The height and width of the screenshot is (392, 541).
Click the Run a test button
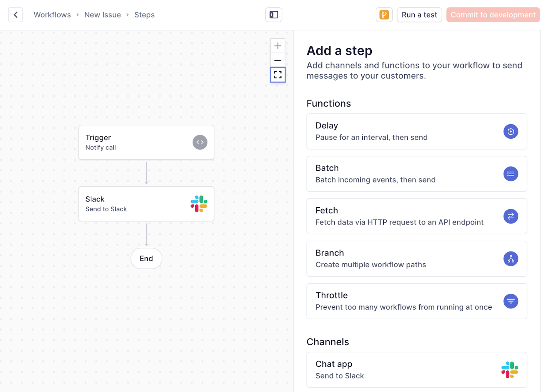pos(419,14)
